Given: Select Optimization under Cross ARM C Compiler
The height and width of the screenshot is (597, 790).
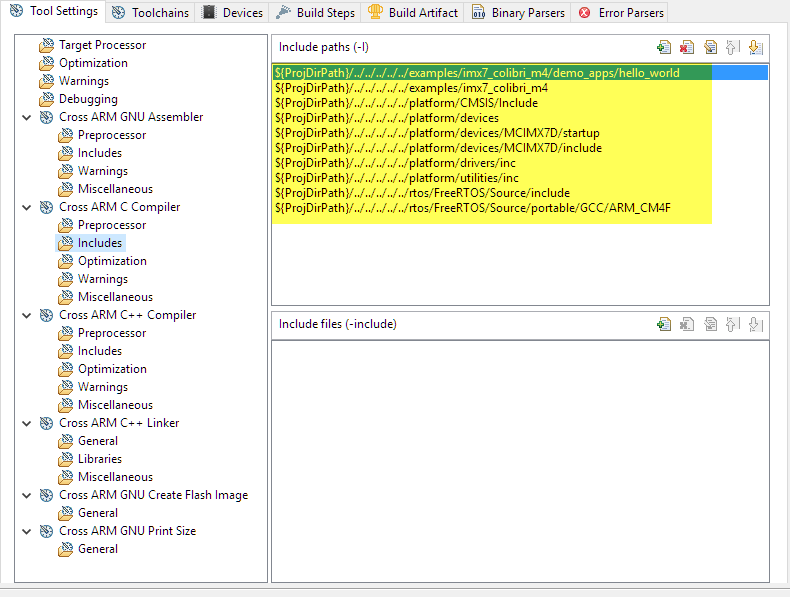Looking at the screenshot, I should pyautogui.click(x=111, y=261).
